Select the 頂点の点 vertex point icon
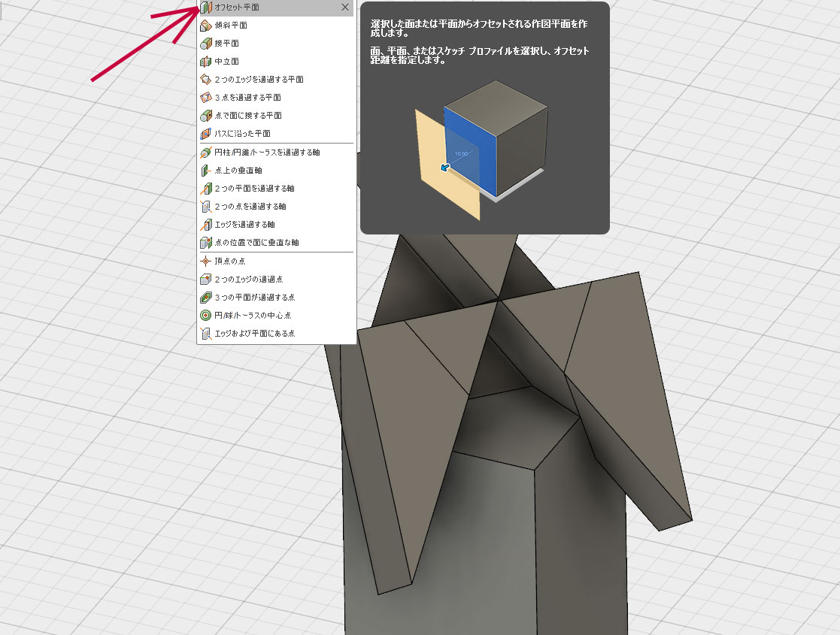This screenshot has width=840, height=635. pos(206,262)
